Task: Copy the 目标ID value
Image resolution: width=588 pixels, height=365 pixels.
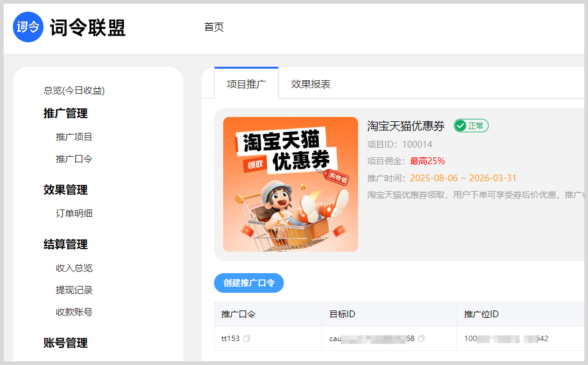Action: point(421,337)
